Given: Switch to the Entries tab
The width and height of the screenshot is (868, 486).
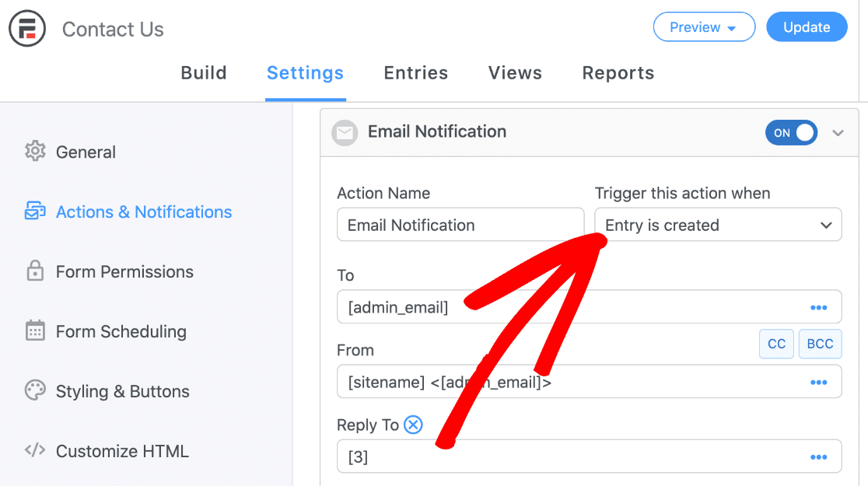Looking at the screenshot, I should (x=415, y=72).
